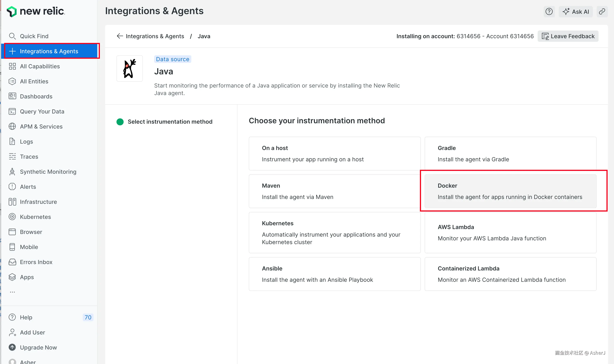Open the Errors Inbox
The width and height of the screenshot is (614, 364).
[x=36, y=262]
